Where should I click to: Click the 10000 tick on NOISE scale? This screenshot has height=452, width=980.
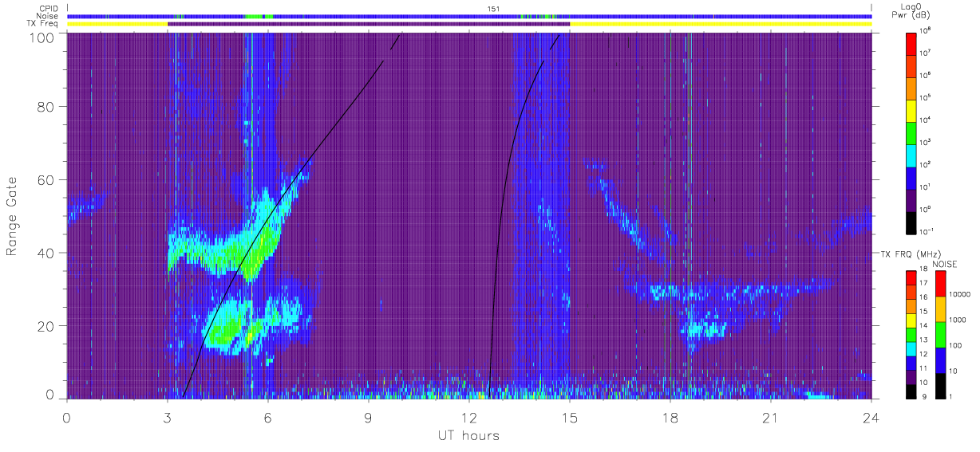point(961,296)
